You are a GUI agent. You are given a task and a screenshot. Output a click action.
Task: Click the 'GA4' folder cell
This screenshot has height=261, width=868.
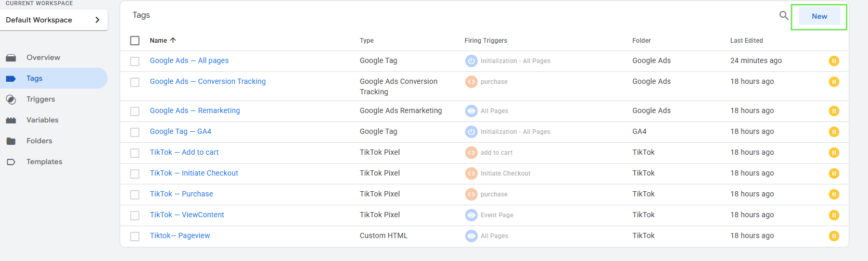640,131
